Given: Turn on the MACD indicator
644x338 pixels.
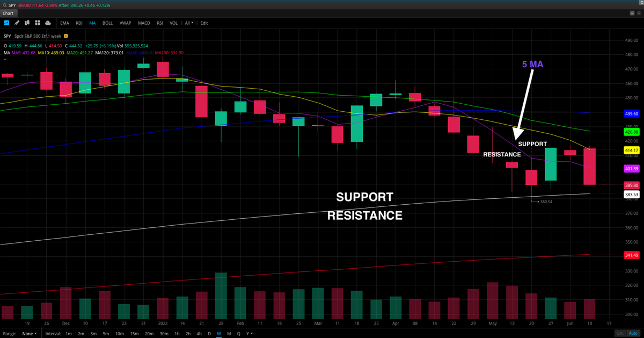Looking at the screenshot, I should [x=144, y=23].
